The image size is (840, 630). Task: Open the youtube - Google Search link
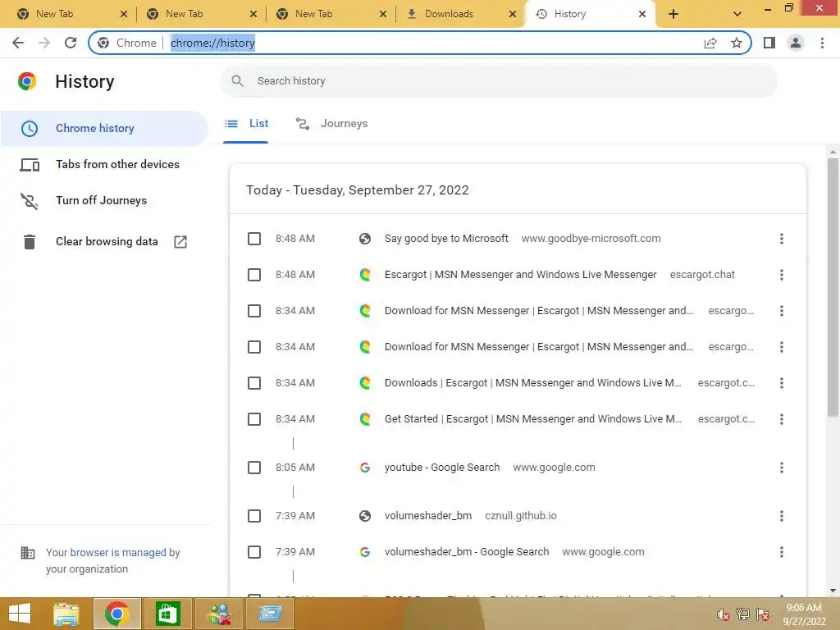click(442, 468)
